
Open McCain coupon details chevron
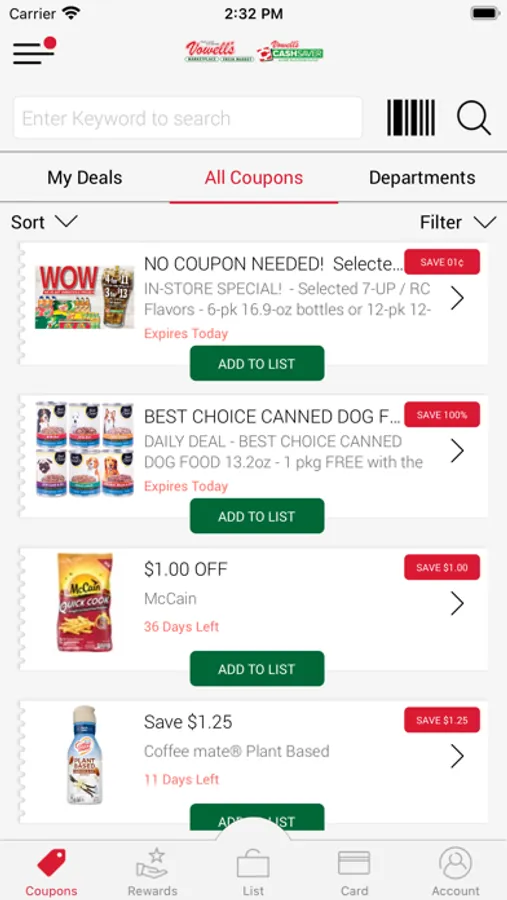457,603
